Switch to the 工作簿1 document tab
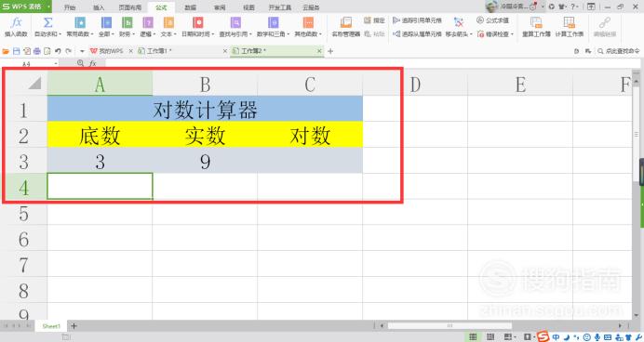 (x=158, y=51)
